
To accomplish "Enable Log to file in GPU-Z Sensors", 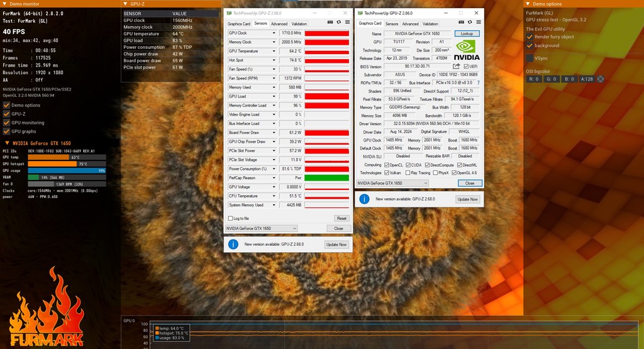I will click(230, 218).
